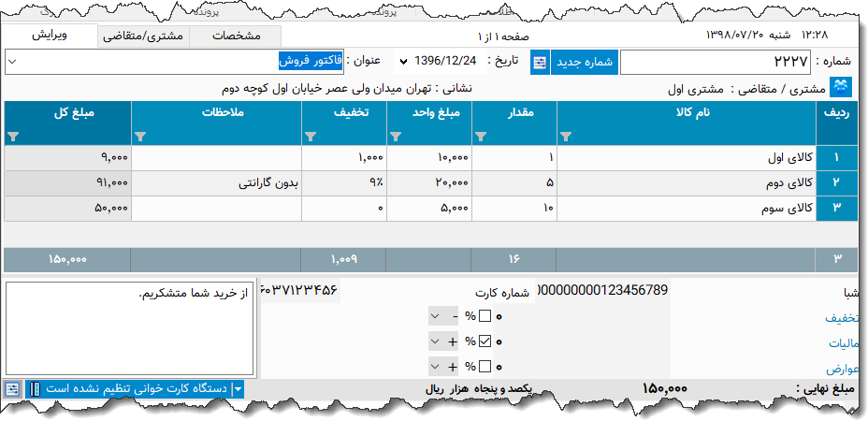868x421 pixels.
Task: Click the کالای دوم cell
Action: pyautogui.click(x=687, y=183)
